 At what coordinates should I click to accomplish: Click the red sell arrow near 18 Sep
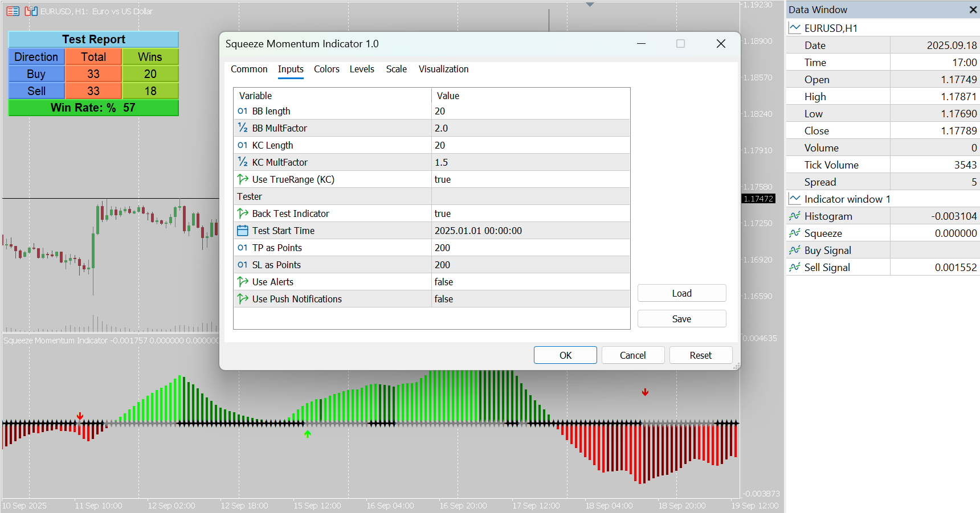click(645, 392)
